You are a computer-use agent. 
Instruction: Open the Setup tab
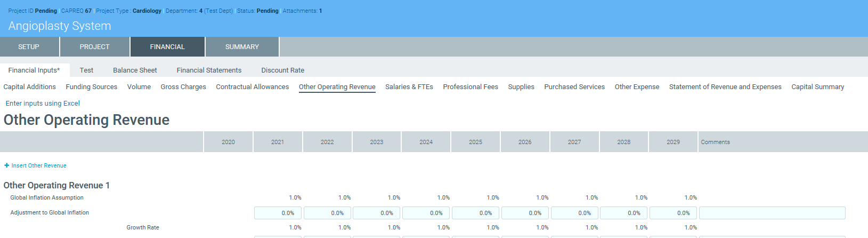29,47
